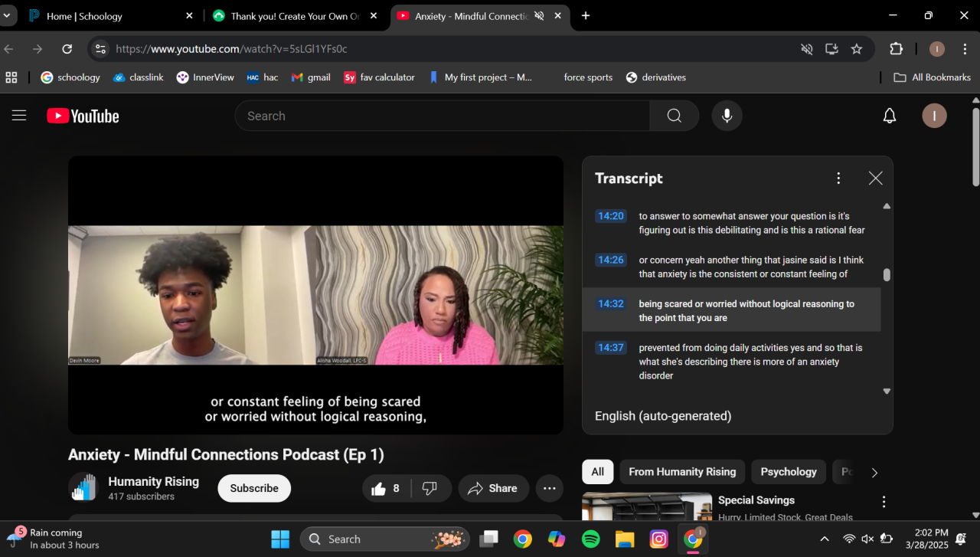Jump to transcript timestamp 14:26
This screenshot has height=557, width=980.
(x=611, y=260)
